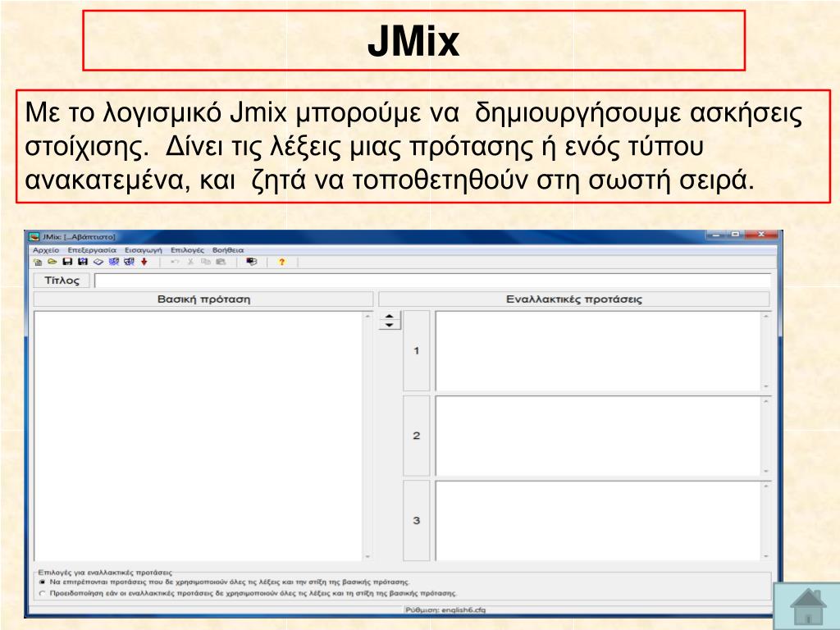Click inside alternative sentence 1 text area
840x630 pixels.
tap(598, 351)
